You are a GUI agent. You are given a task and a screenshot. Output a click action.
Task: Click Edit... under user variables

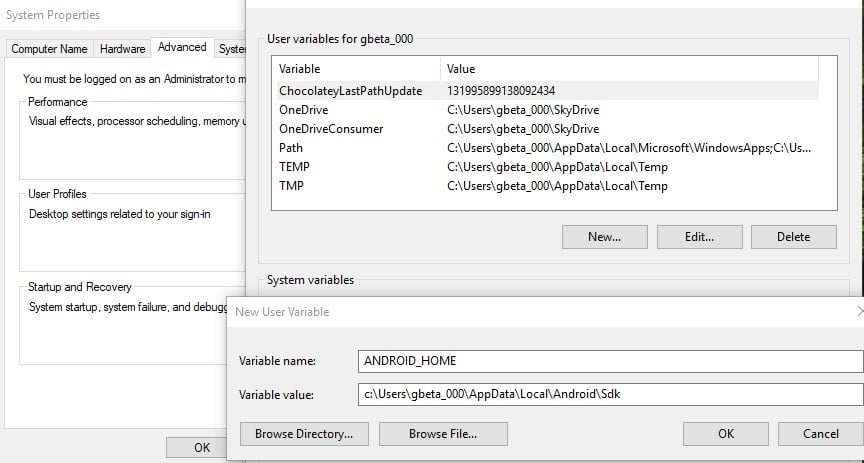click(x=699, y=237)
